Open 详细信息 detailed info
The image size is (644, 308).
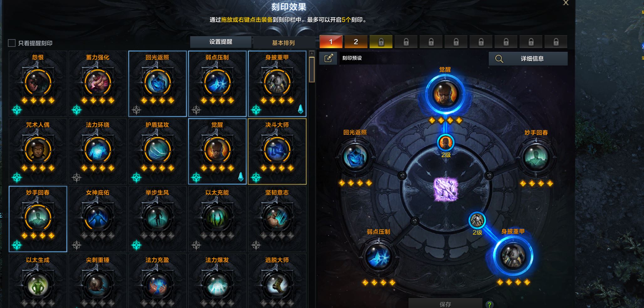[x=528, y=59]
